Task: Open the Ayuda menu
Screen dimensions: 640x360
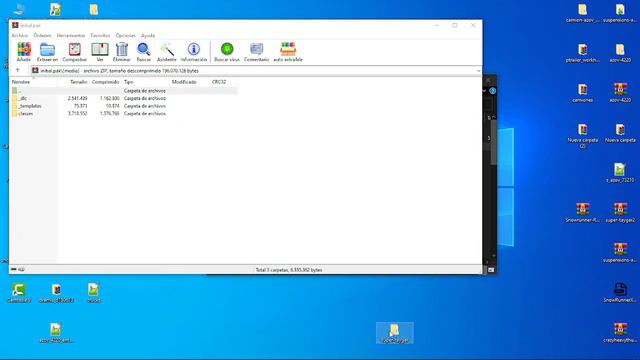Action: tap(148, 36)
